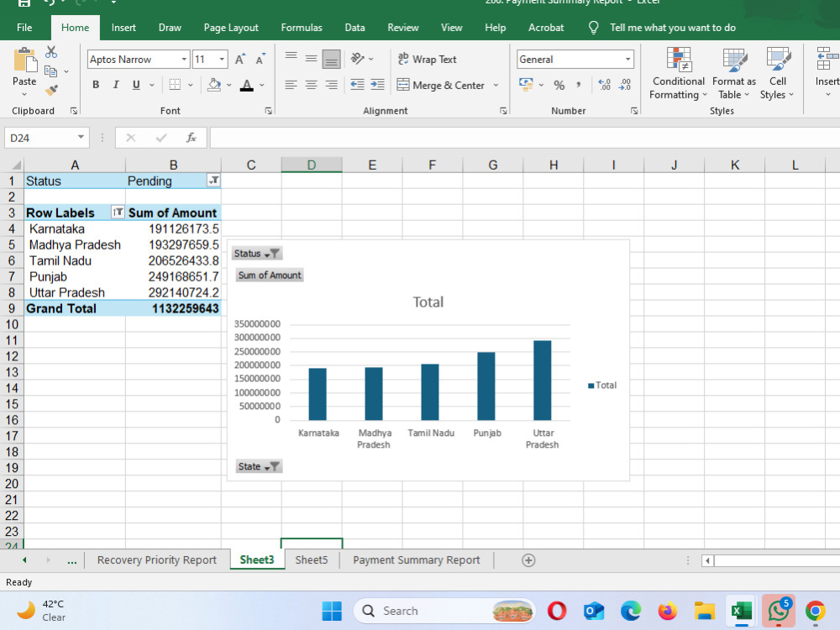Click Increase Decimal icon

pos(604,85)
